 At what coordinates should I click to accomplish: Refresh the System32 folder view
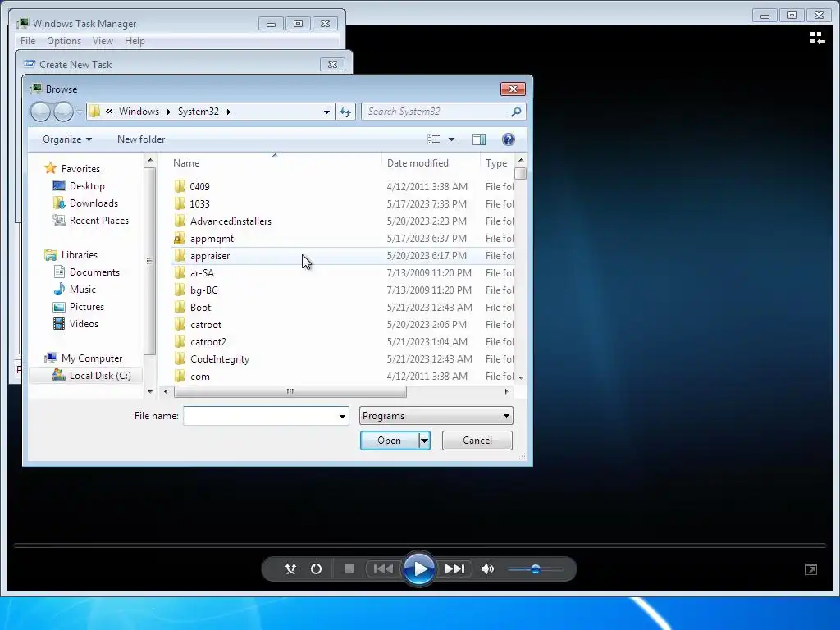pos(345,112)
